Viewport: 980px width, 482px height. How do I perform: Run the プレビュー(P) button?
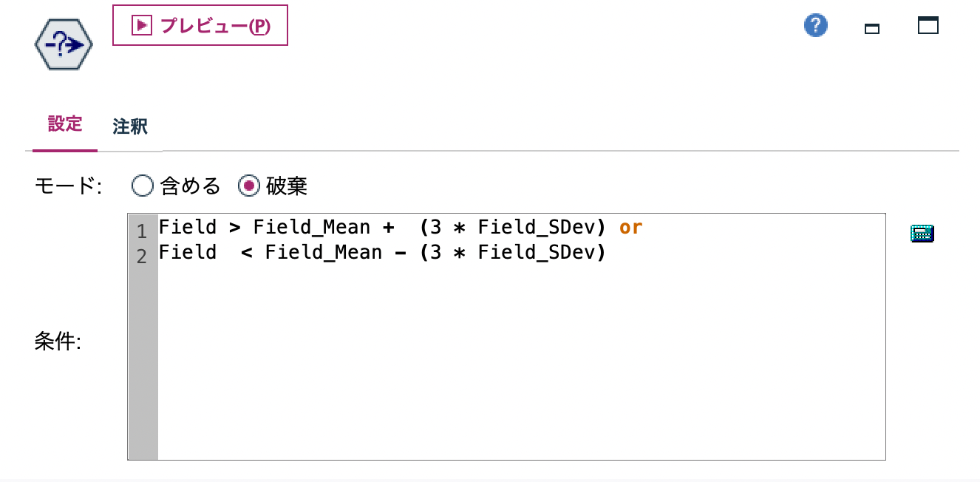coord(200,24)
